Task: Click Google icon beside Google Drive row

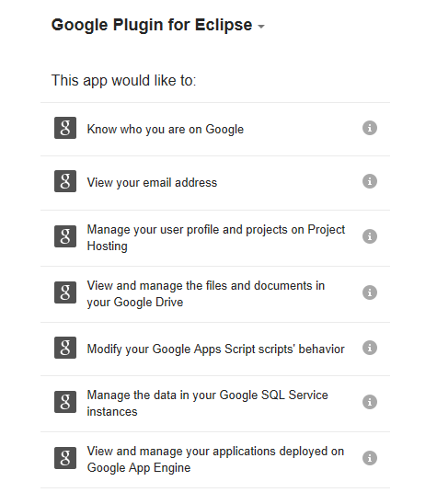Action: [x=65, y=292]
